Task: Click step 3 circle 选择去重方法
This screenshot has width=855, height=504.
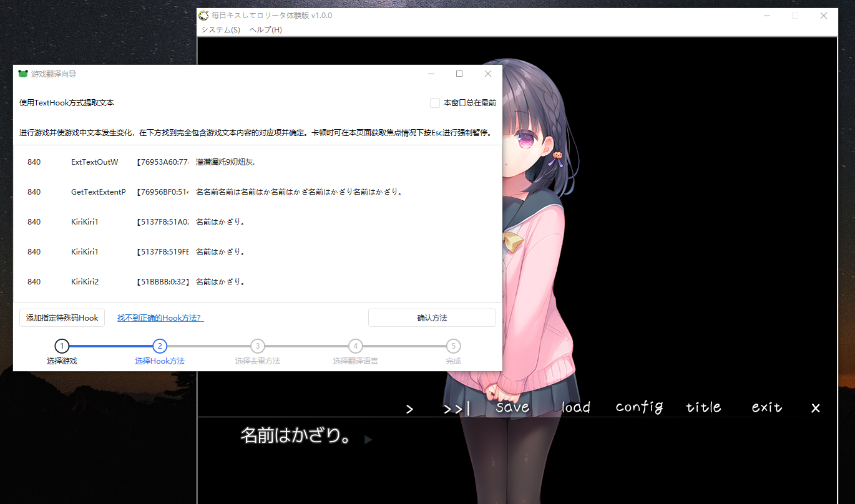Action: (x=257, y=346)
